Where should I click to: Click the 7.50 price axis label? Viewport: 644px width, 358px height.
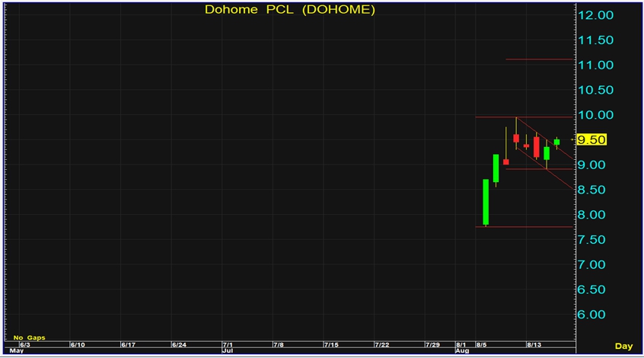tap(591, 240)
